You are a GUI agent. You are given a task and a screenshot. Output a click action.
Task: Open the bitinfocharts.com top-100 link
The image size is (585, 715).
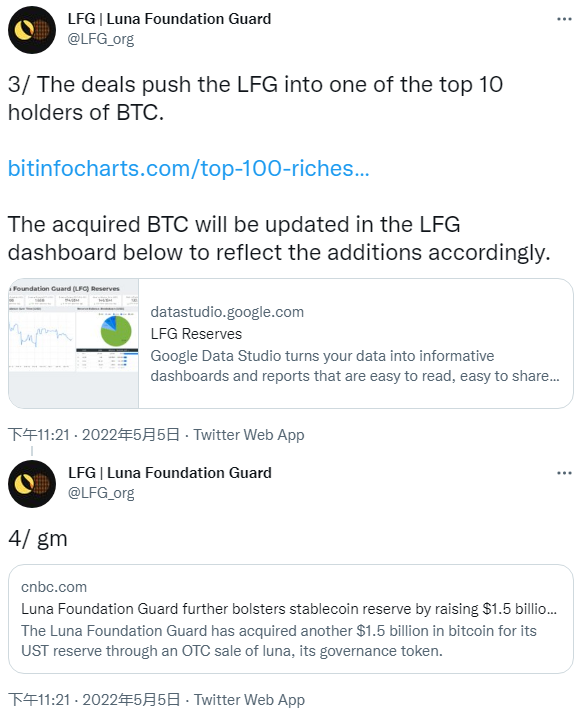(x=188, y=168)
